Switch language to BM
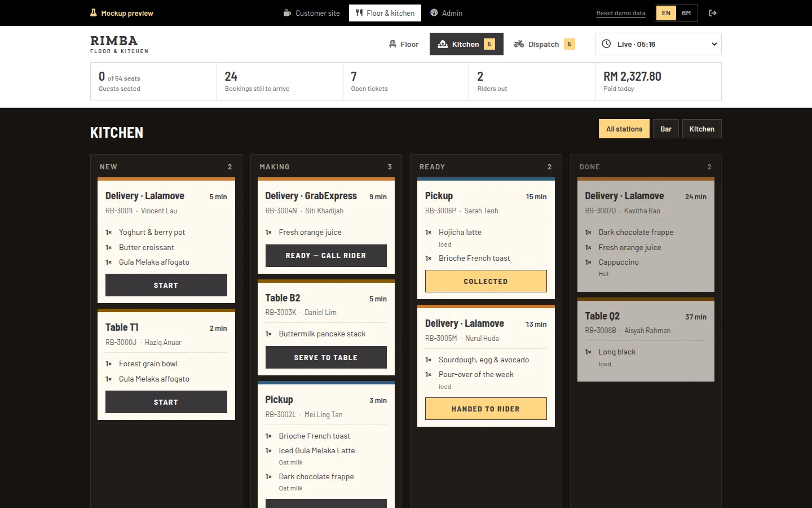Image resolution: width=812 pixels, height=508 pixels. click(686, 13)
